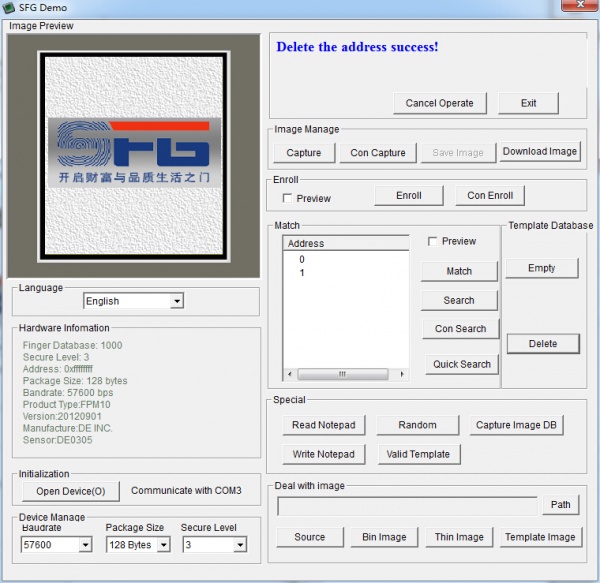Click the Cancel Operate button
This screenshot has width=600, height=583.
click(440, 103)
